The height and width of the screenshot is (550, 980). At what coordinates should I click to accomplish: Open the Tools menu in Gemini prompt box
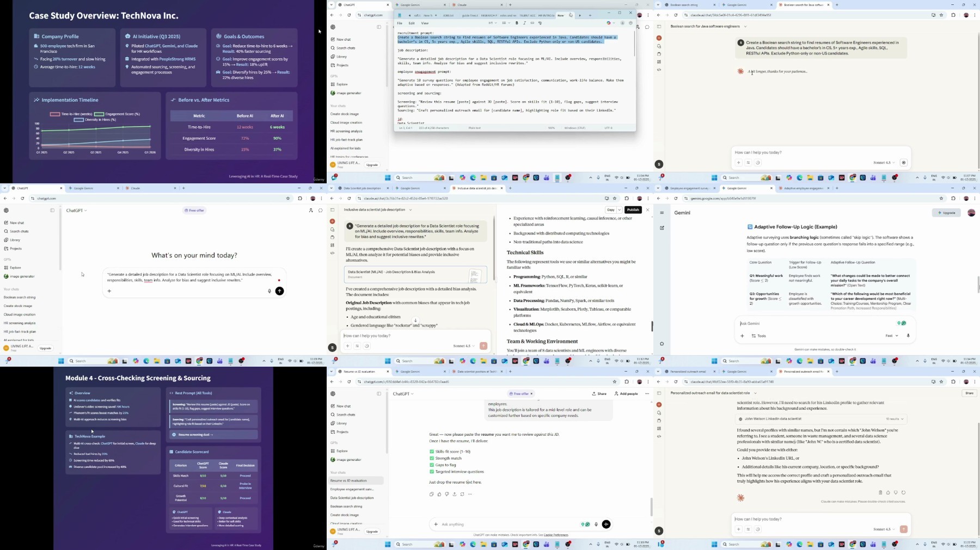click(x=759, y=336)
